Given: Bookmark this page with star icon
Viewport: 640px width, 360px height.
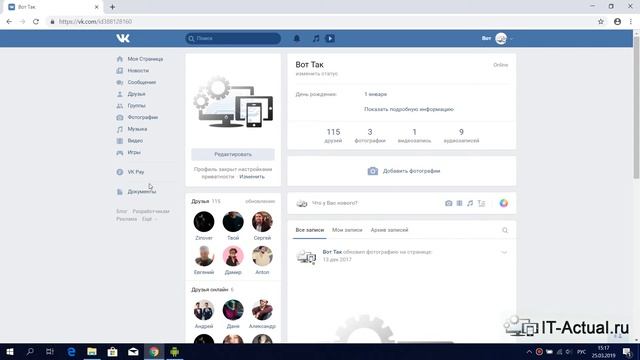Looking at the screenshot, I should tap(601, 22).
